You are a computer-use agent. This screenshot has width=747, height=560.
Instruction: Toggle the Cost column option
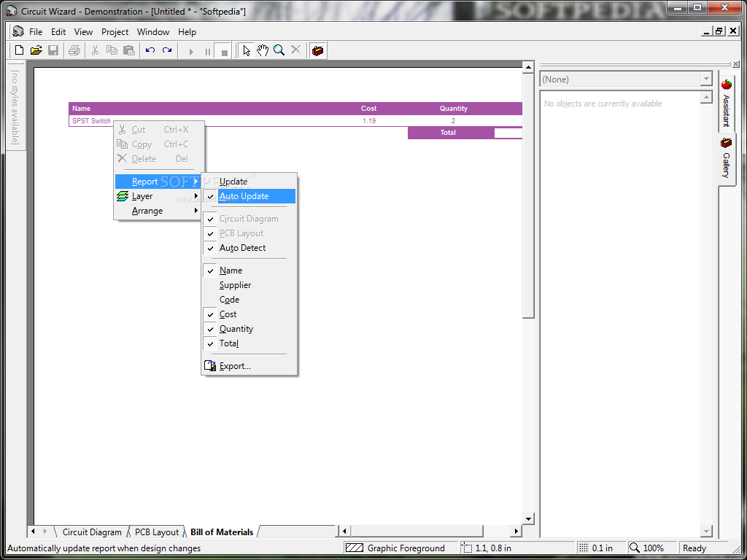coord(249,314)
